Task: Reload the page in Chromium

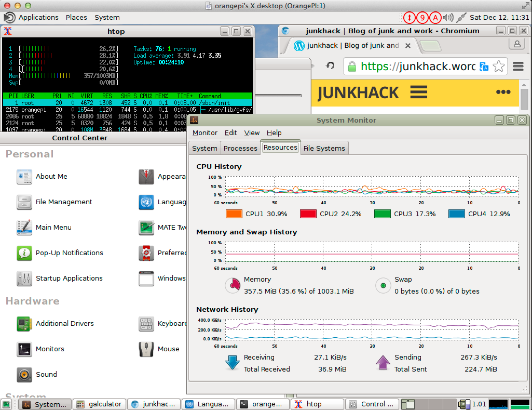Action: 330,65
